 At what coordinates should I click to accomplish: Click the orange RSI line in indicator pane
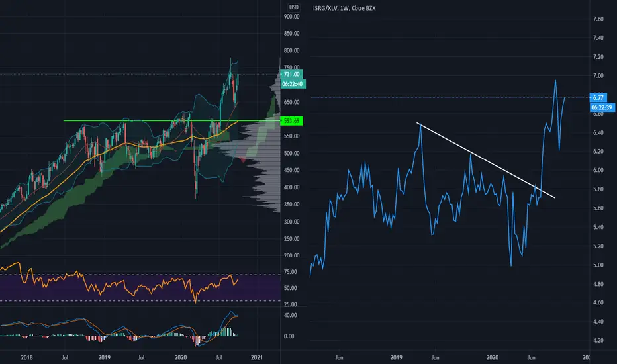point(118,283)
